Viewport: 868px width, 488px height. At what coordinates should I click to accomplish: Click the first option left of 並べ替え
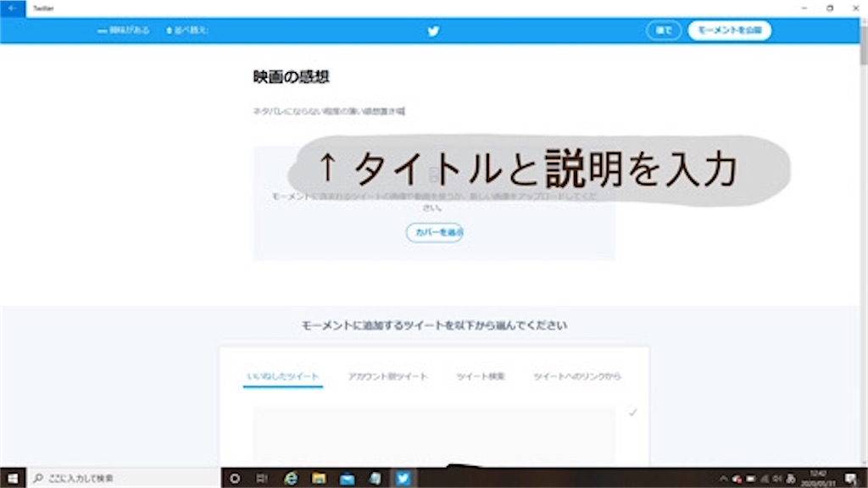123,30
